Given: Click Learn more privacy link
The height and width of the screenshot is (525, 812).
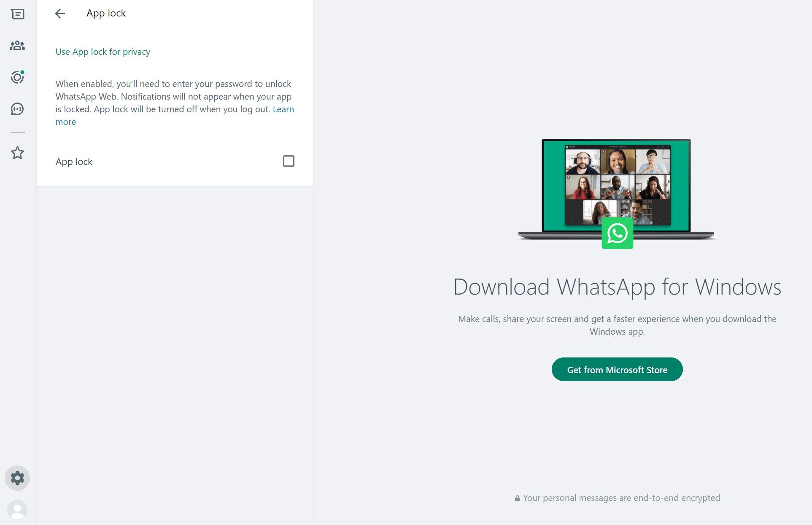Looking at the screenshot, I should pos(65,122).
